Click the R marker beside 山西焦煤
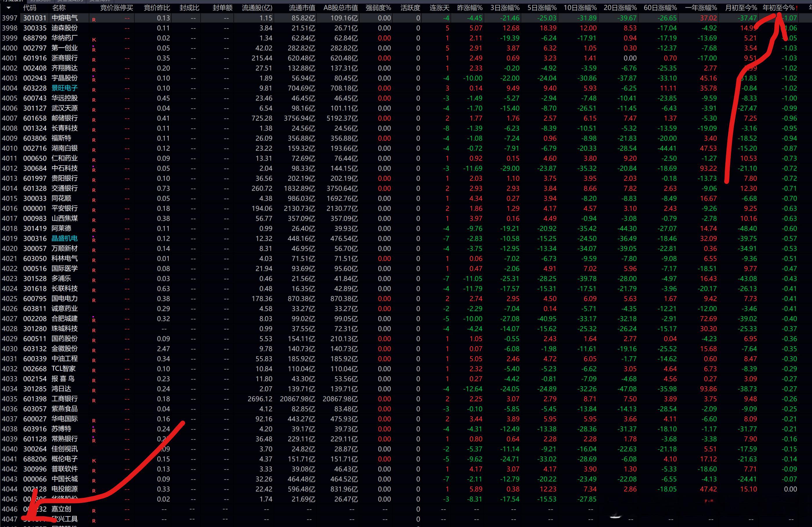 click(94, 220)
